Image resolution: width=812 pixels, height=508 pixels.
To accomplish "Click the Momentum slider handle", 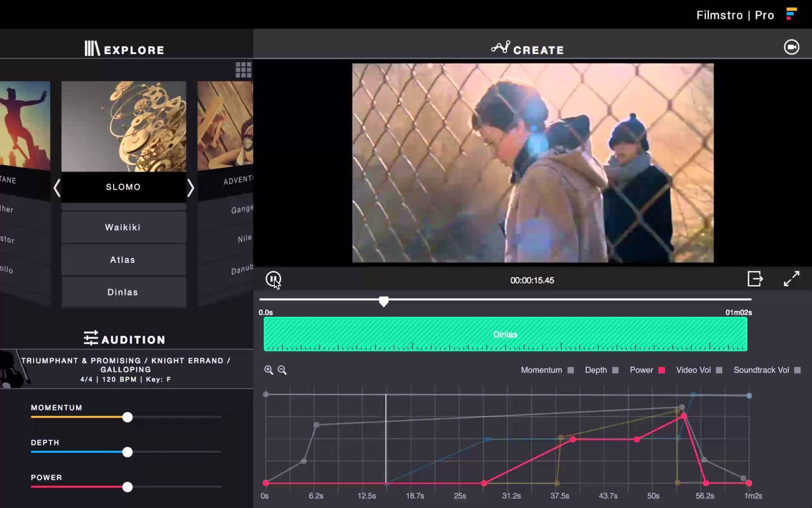I will tap(127, 417).
